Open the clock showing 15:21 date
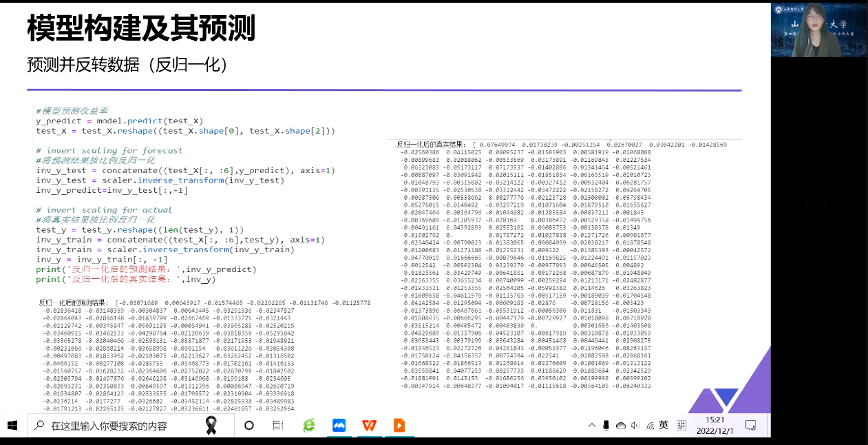This screenshot has height=445, width=868. coord(715,425)
